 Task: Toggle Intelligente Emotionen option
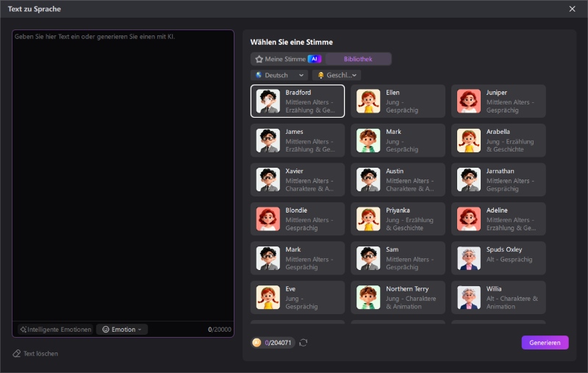click(x=56, y=330)
